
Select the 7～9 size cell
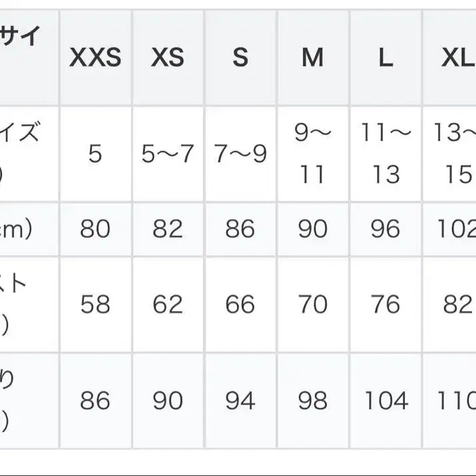pyautogui.click(x=240, y=154)
